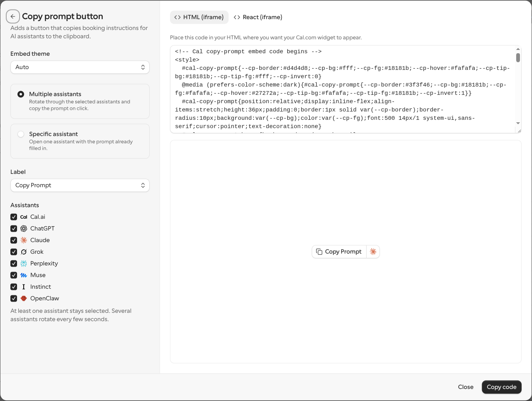
Task: Open the Label Copy Prompt dropdown
Action: point(80,185)
